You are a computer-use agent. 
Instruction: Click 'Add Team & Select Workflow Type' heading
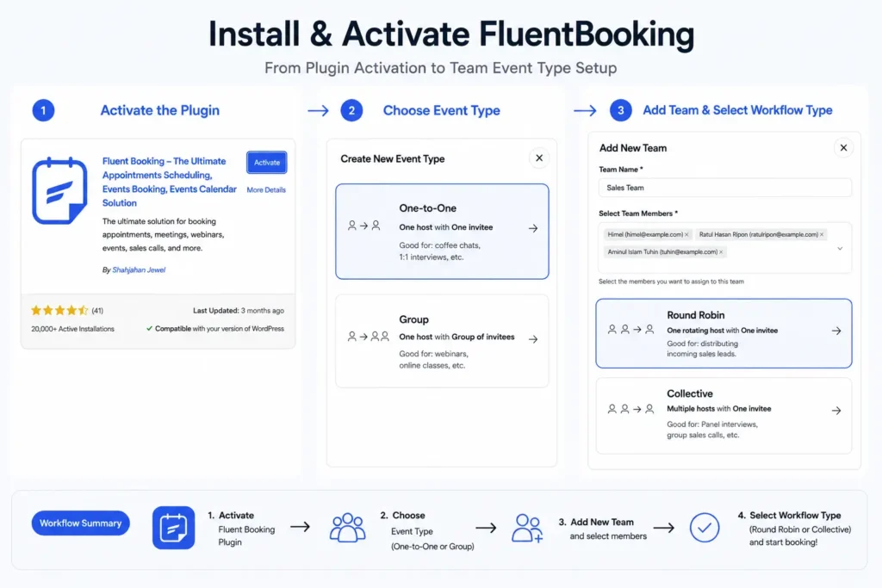point(737,110)
